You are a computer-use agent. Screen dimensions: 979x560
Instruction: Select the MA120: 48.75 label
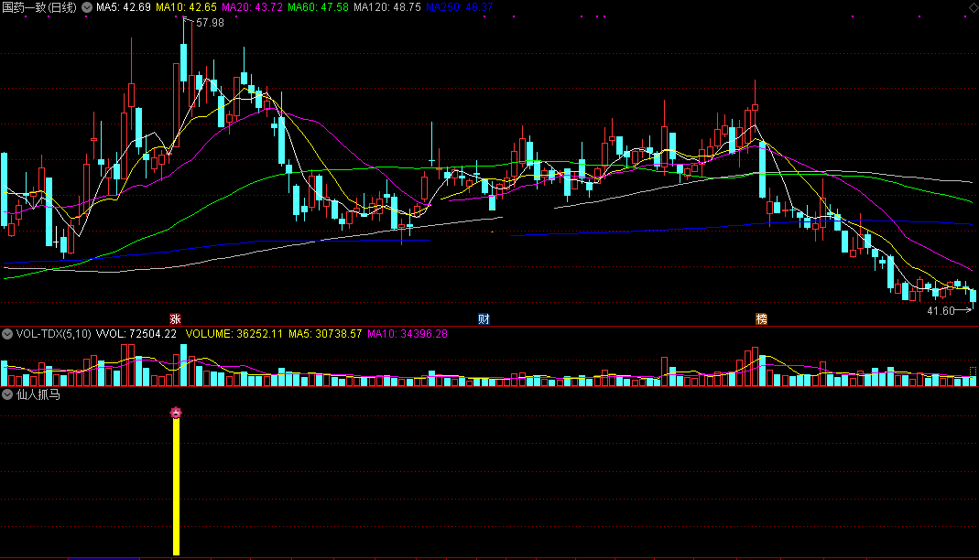387,7
